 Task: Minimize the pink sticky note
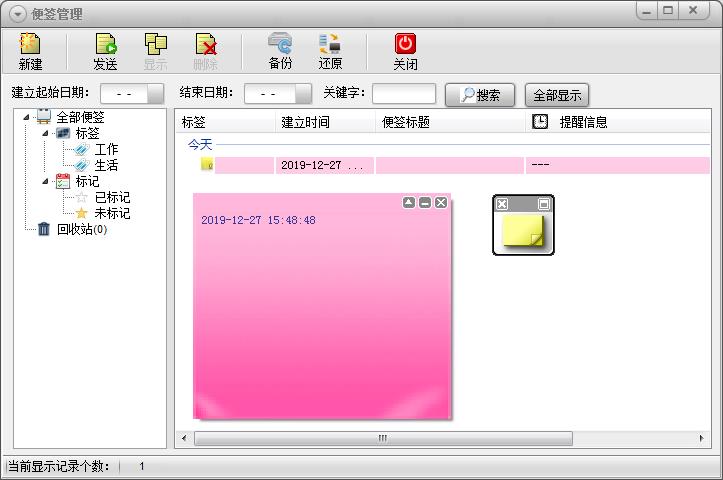(425, 202)
